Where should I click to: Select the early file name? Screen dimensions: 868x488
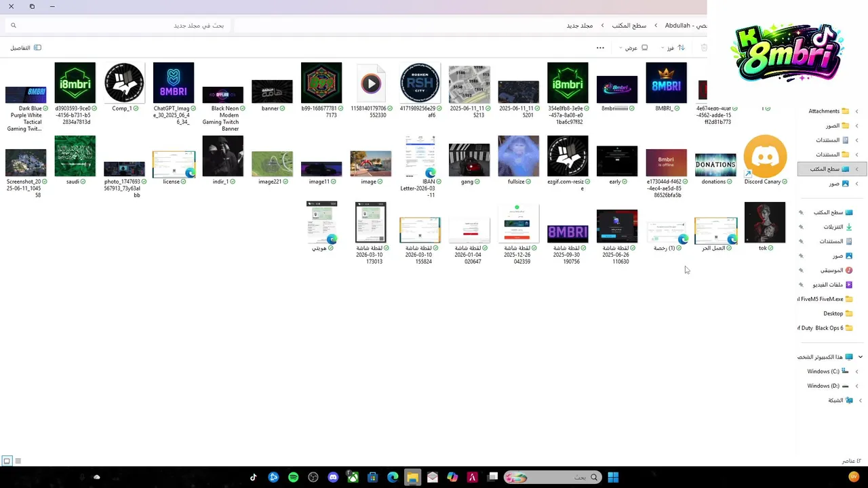[x=615, y=182]
